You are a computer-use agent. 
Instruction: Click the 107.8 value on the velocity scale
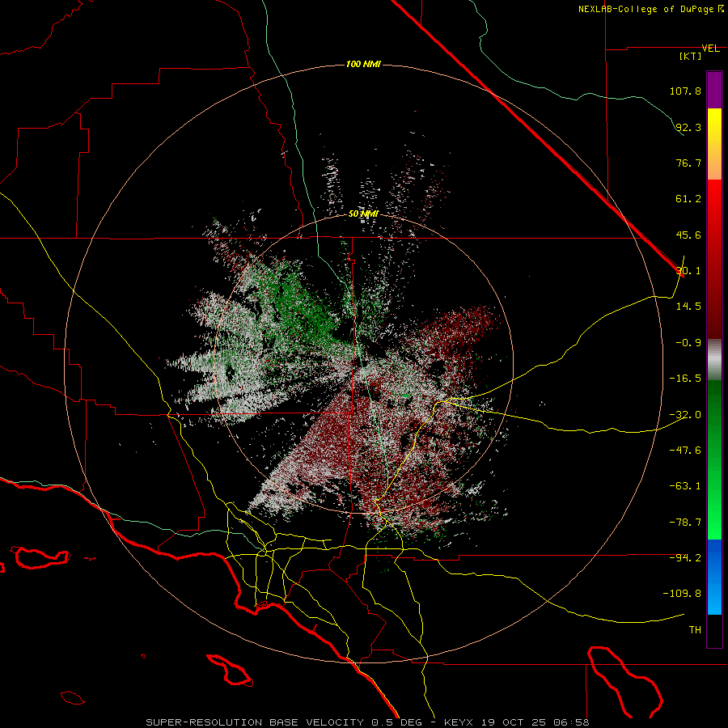(x=685, y=91)
